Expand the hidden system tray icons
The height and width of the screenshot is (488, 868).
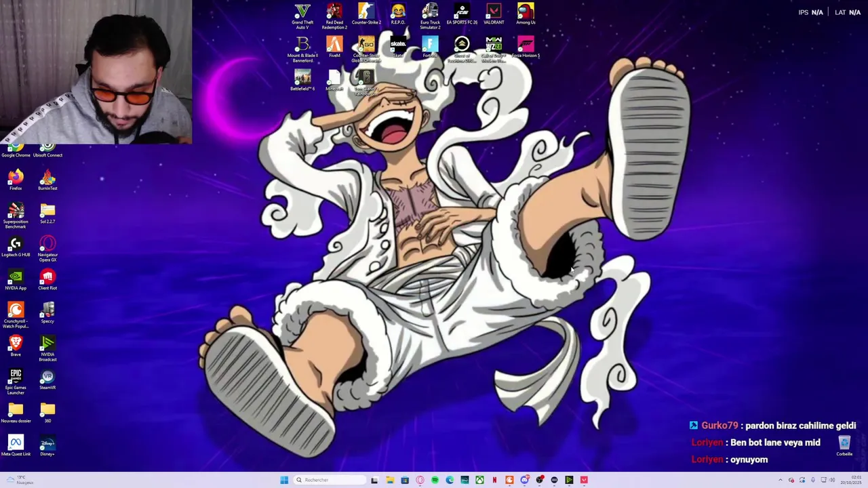tap(781, 480)
